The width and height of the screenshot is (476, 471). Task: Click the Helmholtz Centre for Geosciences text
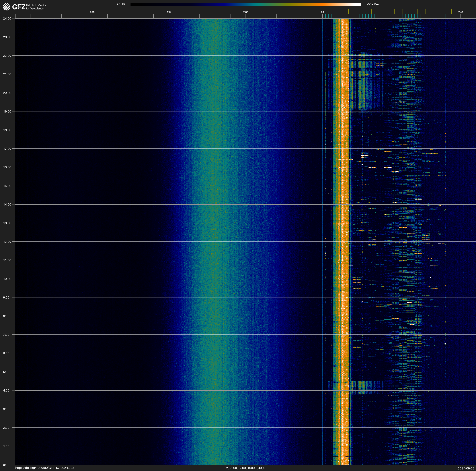point(36,7)
